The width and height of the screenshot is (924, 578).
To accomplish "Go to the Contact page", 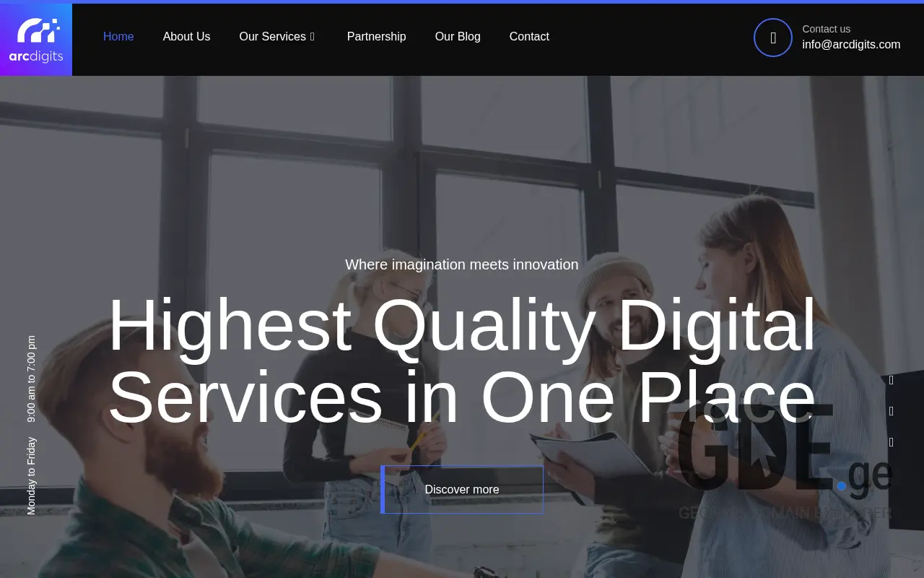I will click(529, 36).
